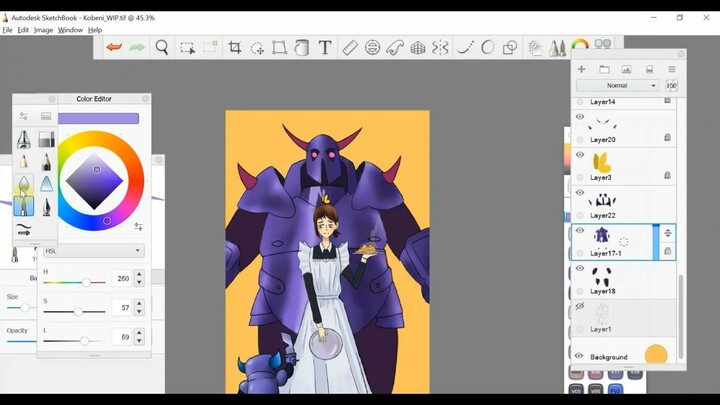720x405 pixels.
Task: Add an image layer
Action: tap(626, 69)
